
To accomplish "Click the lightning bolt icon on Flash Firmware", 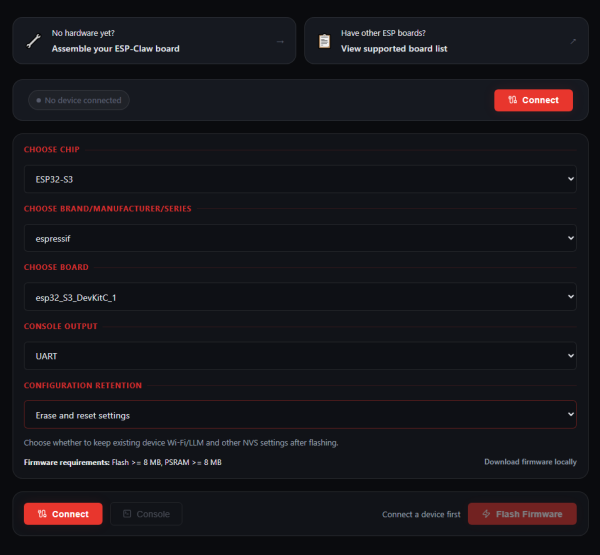I will click(486, 514).
